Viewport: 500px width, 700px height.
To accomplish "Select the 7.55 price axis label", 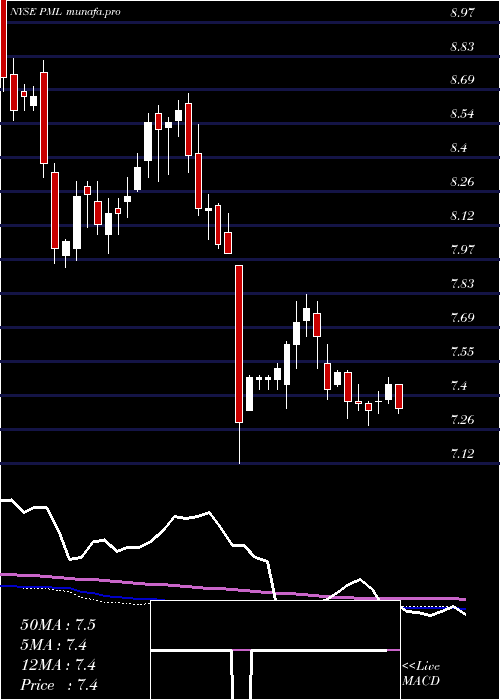I will point(462,351).
